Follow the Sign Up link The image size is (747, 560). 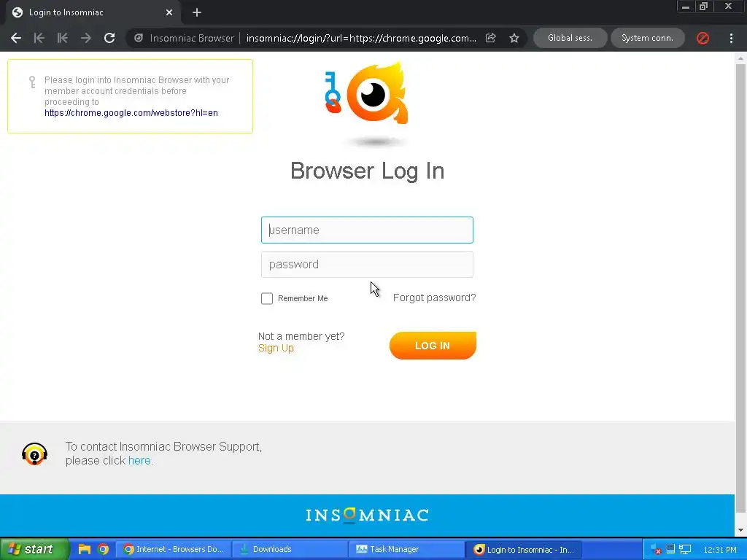[276, 348]
